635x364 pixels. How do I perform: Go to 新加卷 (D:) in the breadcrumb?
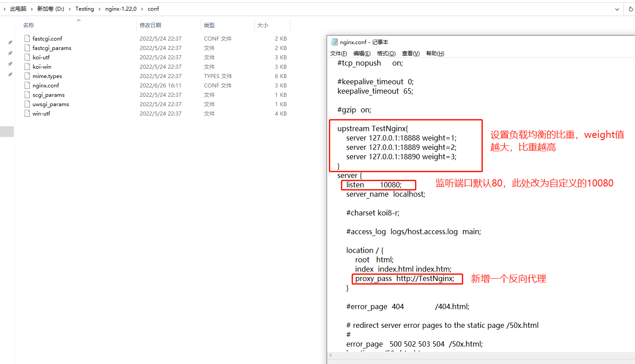(51, 9)
